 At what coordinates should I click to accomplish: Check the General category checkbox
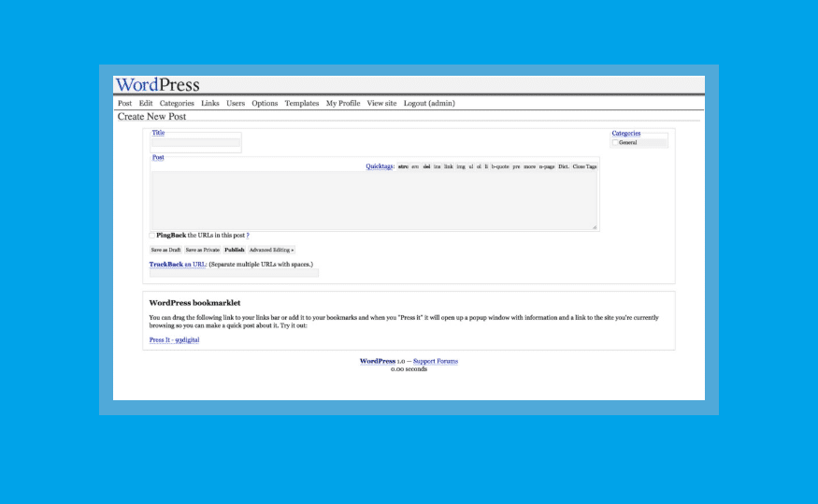pos(615,142)
